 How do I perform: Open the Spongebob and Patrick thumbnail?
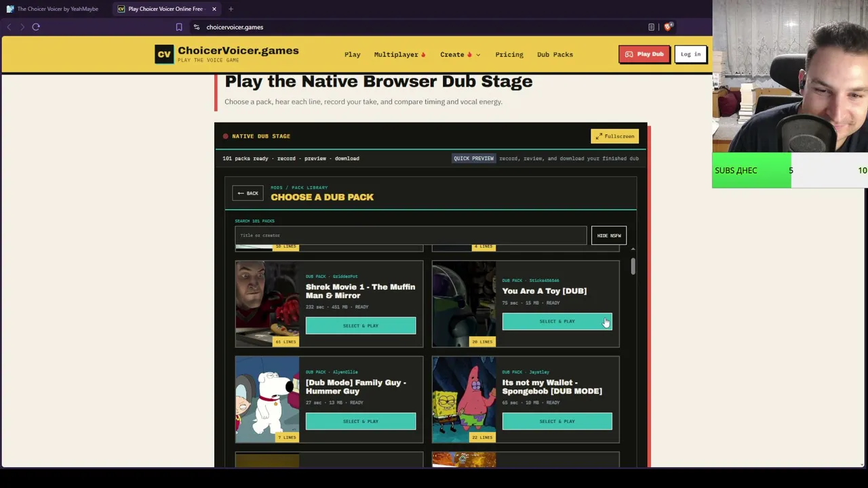[x=464, y=399]
